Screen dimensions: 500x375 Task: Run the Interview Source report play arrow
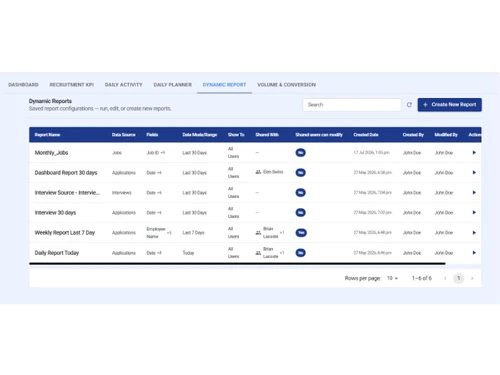pos(474,193)
